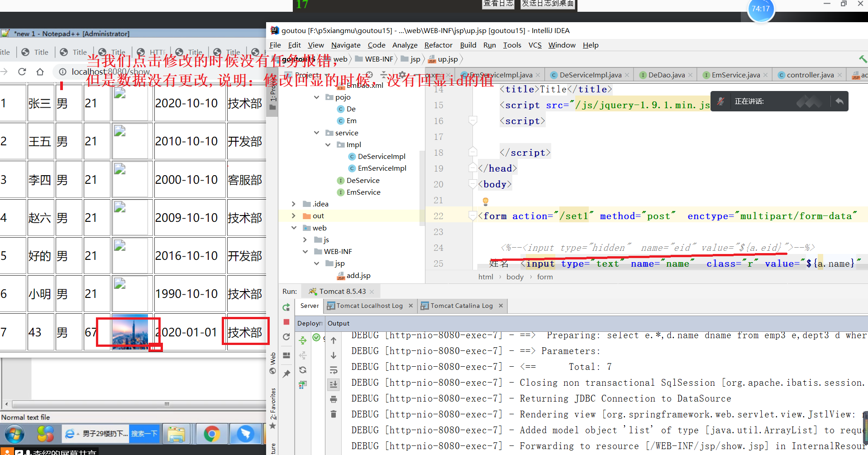Click the muted microphone icon in speaking bar
This screenshot has height=455, width=868.
(721, 101)
